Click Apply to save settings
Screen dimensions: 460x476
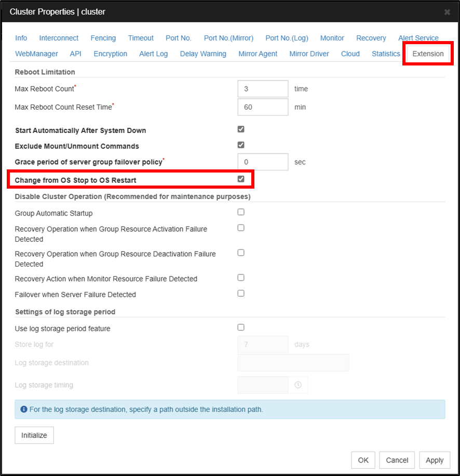tap(435, 460)
